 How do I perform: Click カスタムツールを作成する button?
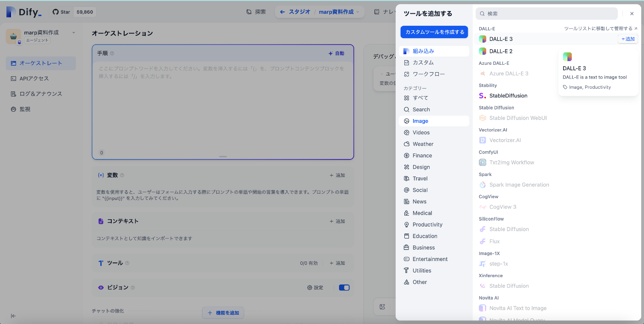pyautogui.click(x=434, y=32)
